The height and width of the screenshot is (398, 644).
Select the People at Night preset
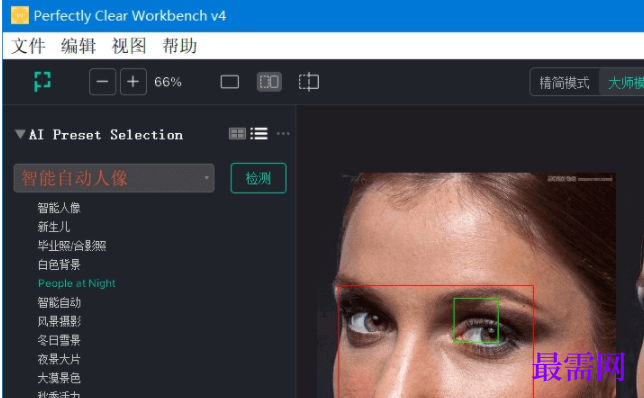(77, 283)
